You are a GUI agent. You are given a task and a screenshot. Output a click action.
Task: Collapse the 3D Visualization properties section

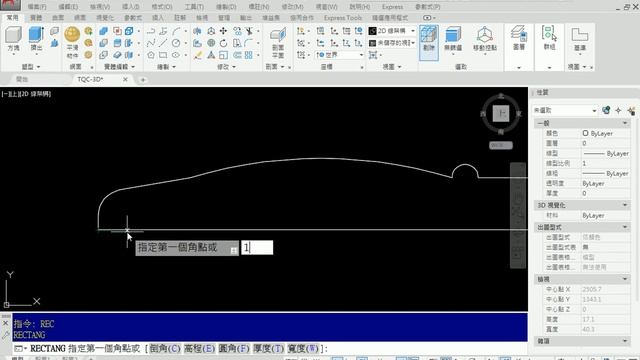tap(625, 205)
